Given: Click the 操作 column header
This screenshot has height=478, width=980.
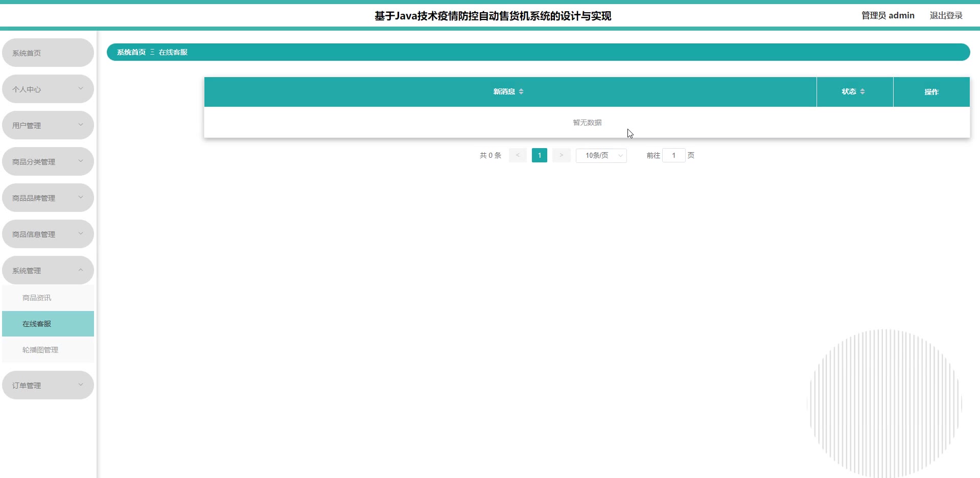Looking at the screenshot, I should click(x=931, y=92).
